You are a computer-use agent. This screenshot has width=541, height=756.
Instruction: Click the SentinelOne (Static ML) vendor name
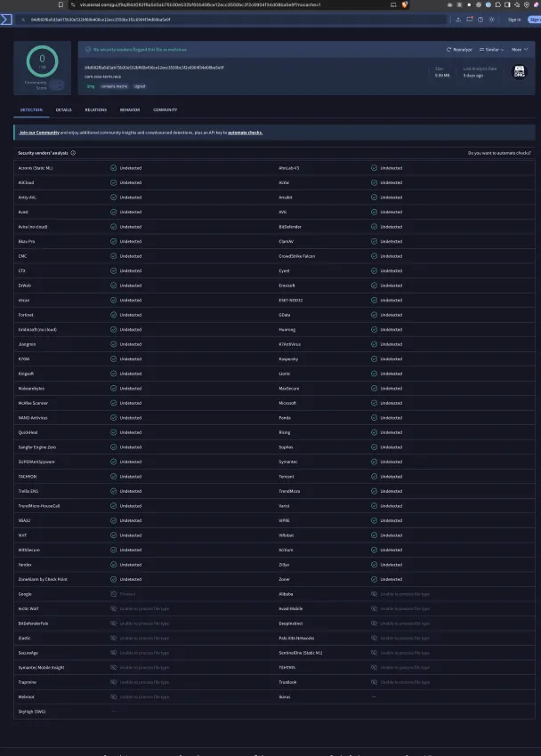301,653
